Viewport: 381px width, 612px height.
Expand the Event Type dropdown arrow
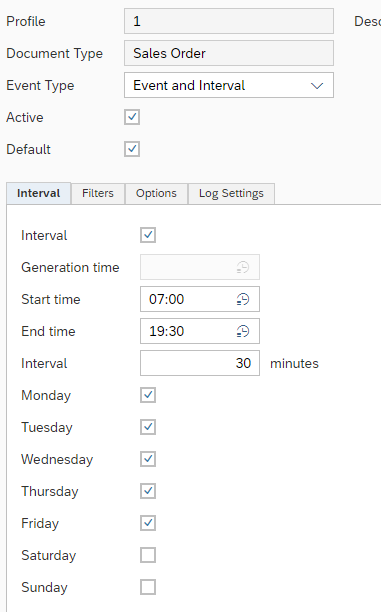[x=317, y=85]
